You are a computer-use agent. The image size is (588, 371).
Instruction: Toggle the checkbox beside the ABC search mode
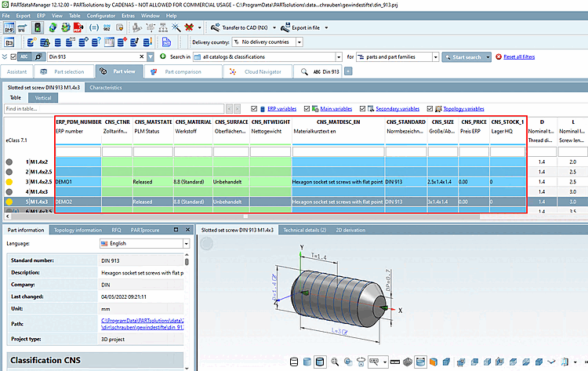(13, 56)
